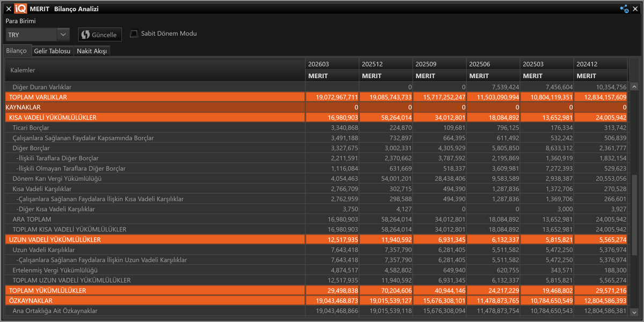
Task: Select the 202503 period column header
Action: (x=547, y=64)
